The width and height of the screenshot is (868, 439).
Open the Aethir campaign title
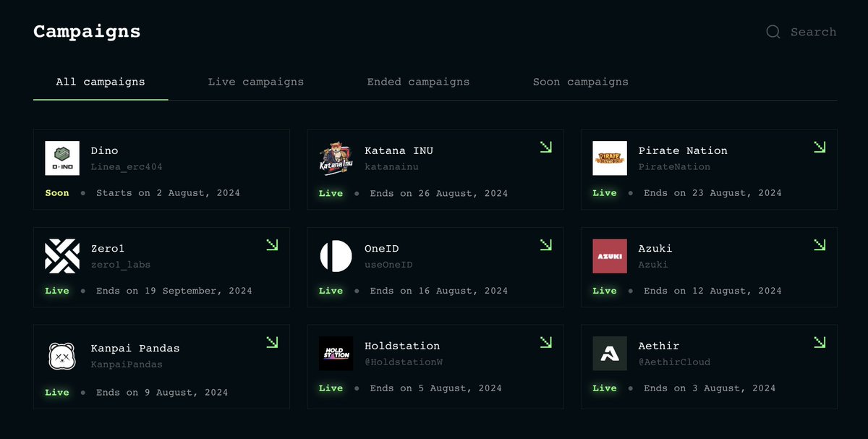coord(659,346)
